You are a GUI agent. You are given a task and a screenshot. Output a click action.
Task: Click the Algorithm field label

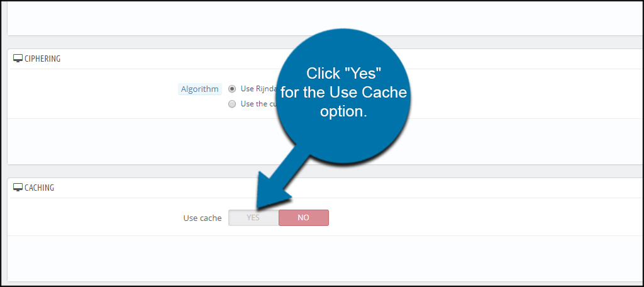[199, 89]
